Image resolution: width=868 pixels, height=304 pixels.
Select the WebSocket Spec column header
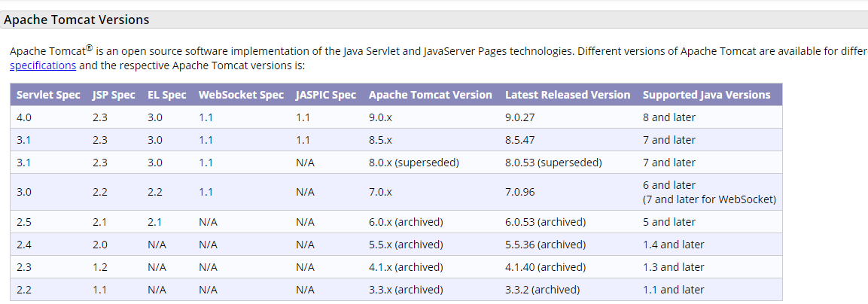[241, 95]
